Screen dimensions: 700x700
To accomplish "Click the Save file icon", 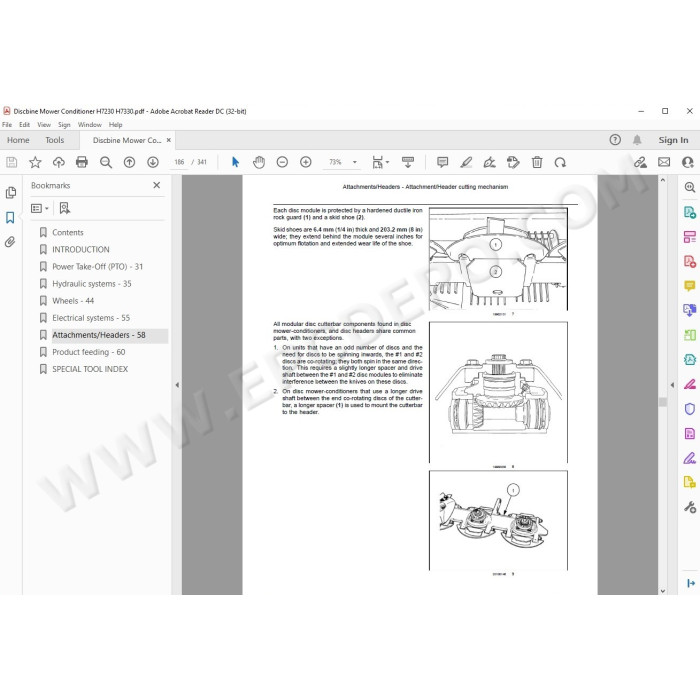I will [12, 162].
